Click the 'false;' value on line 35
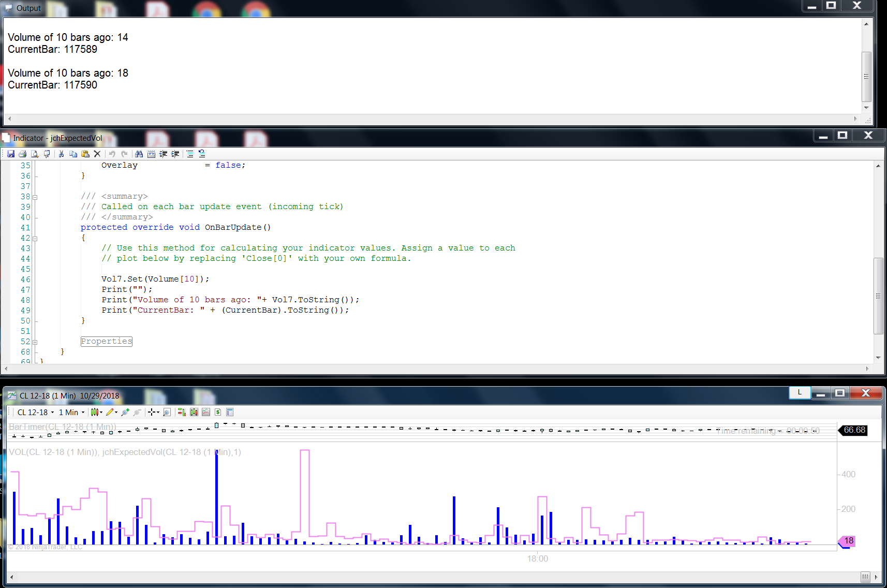This screenshot has width=887, height=588. click(230, 165)
